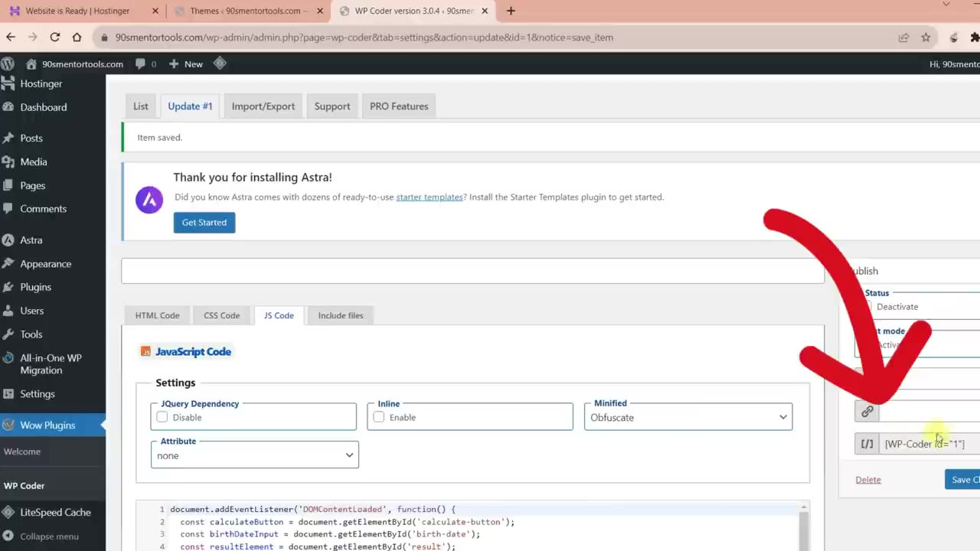Switch to Themes browser tab
The height and width of the screenshot is (551, 980).
[249, 11]
